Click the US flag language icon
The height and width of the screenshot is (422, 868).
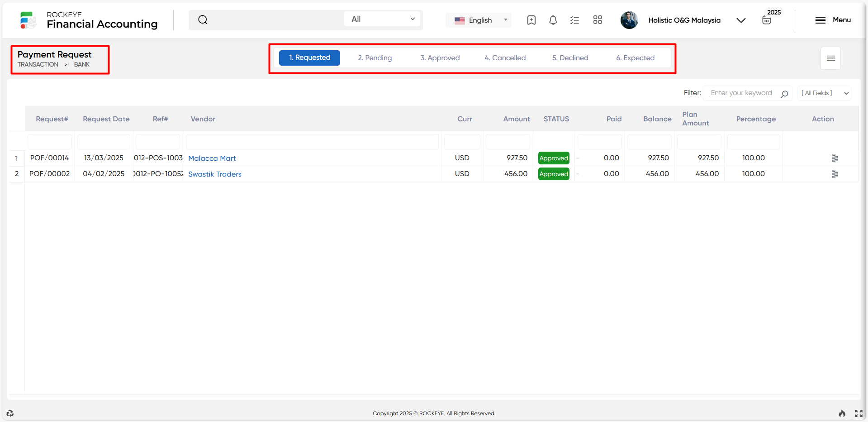[x=460, y=20]
